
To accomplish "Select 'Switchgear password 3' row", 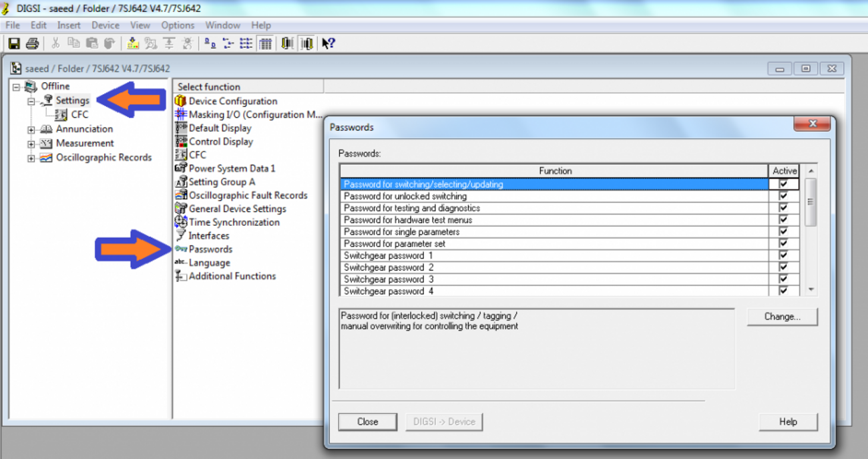I will tap(568, 279).
